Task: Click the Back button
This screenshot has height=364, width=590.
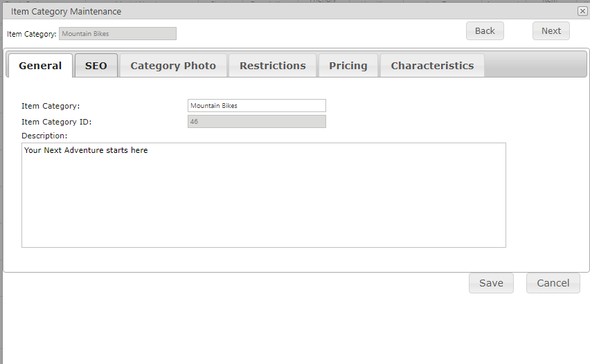Action: tap(485, 31)
